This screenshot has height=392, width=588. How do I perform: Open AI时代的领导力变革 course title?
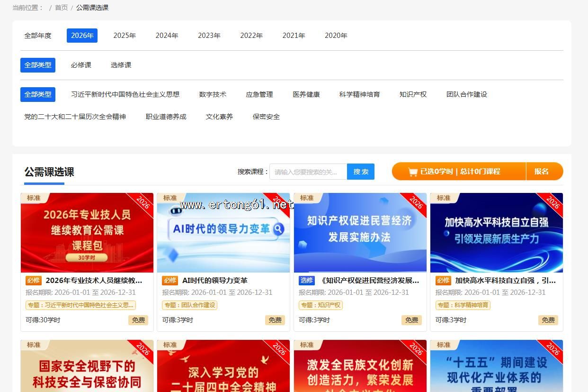(x=215, y=281)
